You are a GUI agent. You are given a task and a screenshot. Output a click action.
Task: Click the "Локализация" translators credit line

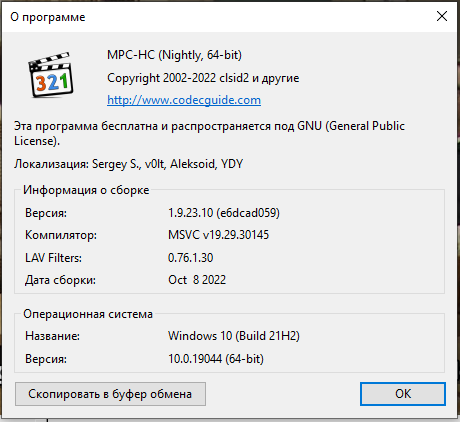pos(129,164)
